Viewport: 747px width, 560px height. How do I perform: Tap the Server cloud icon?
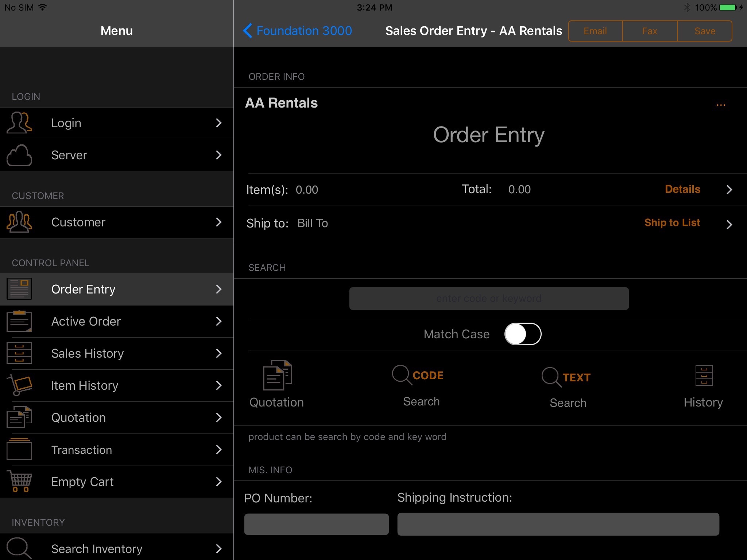coord(20,155)
